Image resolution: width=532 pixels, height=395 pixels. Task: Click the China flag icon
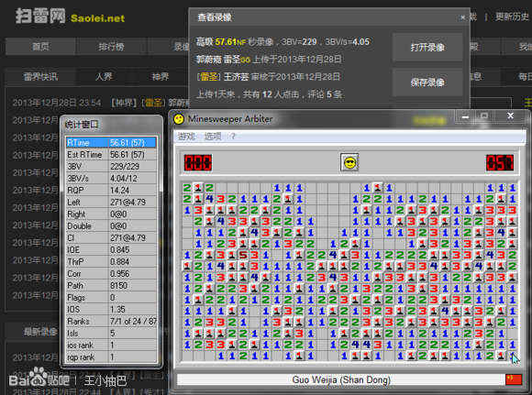point(514,379)
